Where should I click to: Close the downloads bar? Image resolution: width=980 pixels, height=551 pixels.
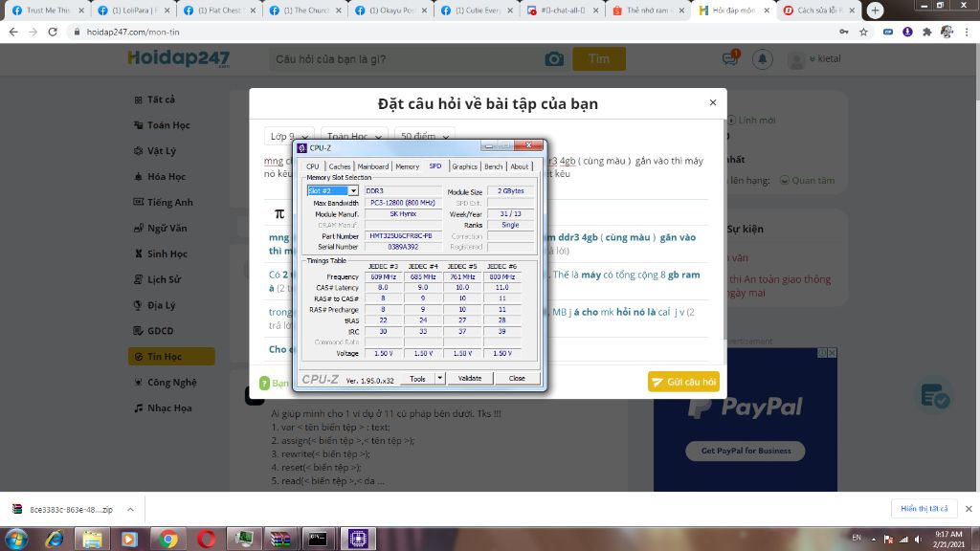969,509
